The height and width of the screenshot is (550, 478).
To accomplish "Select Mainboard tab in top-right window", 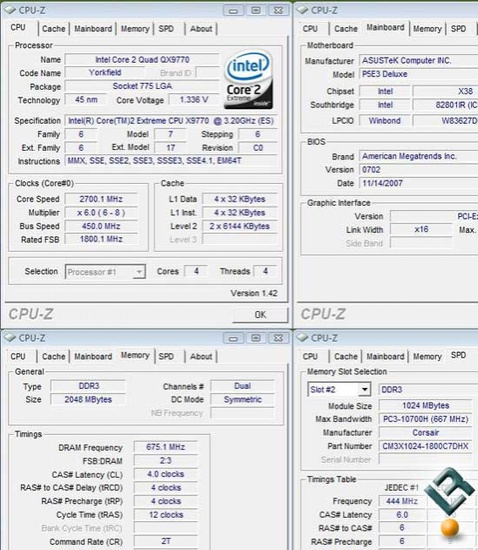I will pos(385,27).
